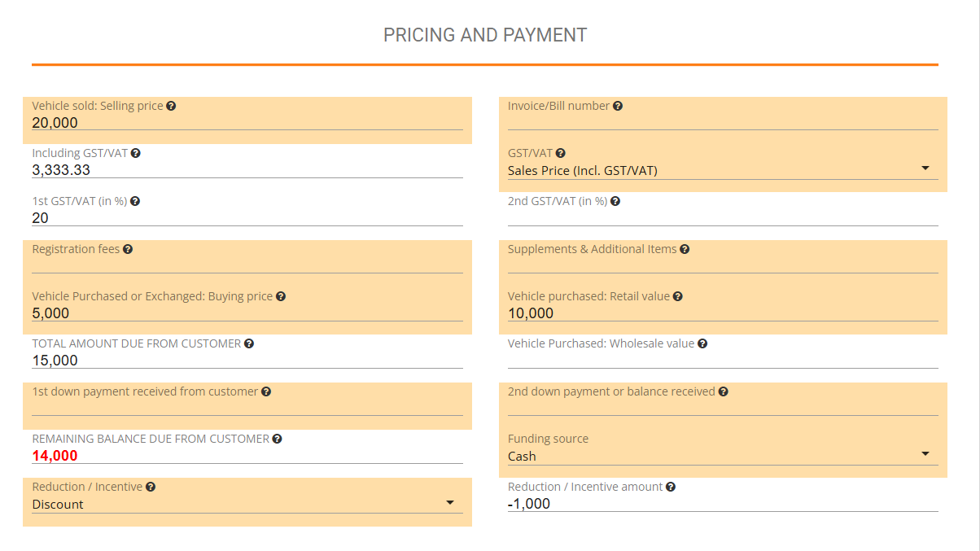The image size is (980, 551).
Task: Click help icon next to Including GST/VAT
Action: pyautogui.click(x=136, y=153)
